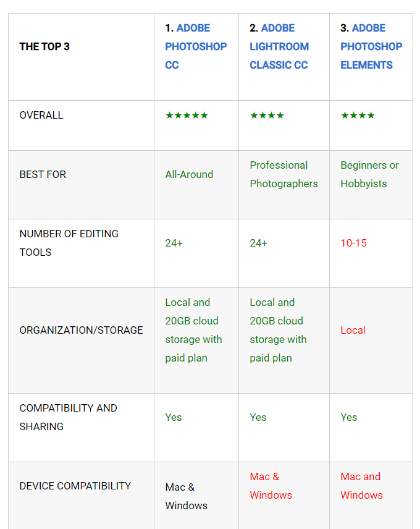Click the four-star rating for Photoshop Elements

pos(358,116)
